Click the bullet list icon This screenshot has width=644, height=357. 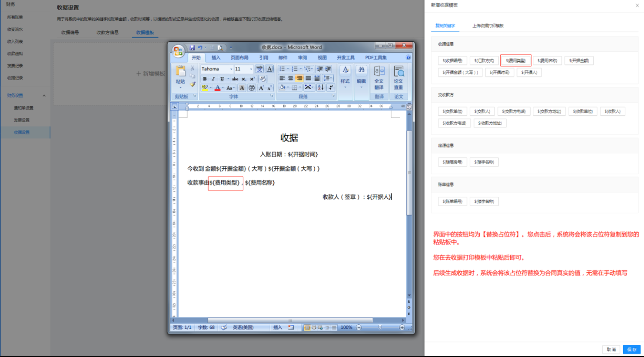(x=282, y=69)
